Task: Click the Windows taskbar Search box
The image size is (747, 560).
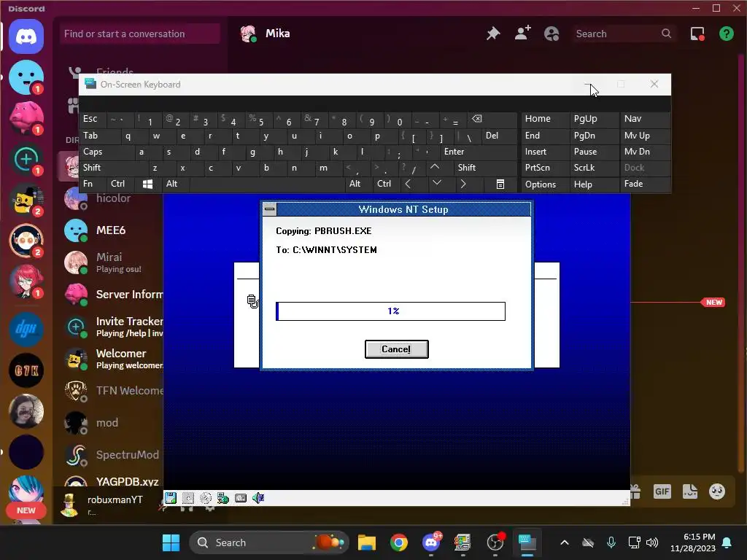Action: point(269,542)
